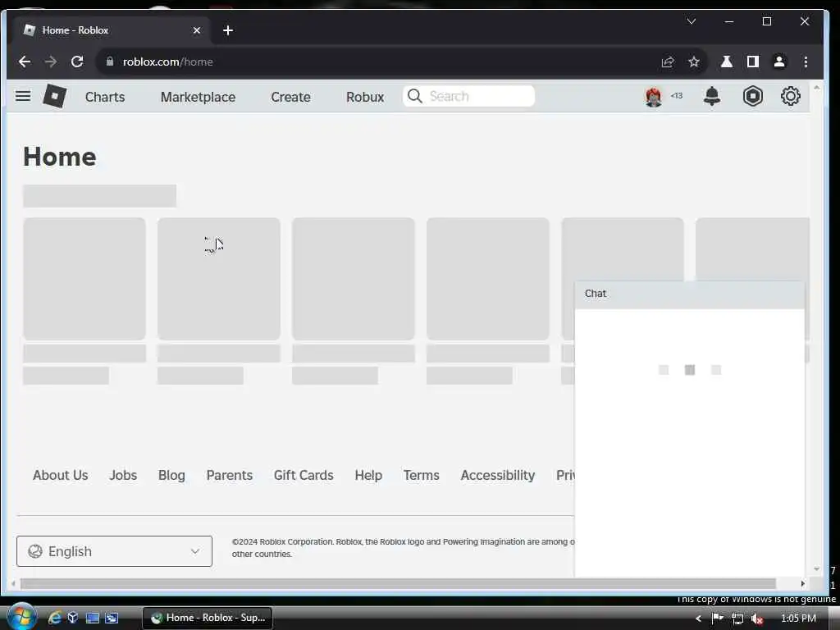Screen dimensions: 840x630
Task: Open the Accessibility footer link
Action: coord(498,475)
